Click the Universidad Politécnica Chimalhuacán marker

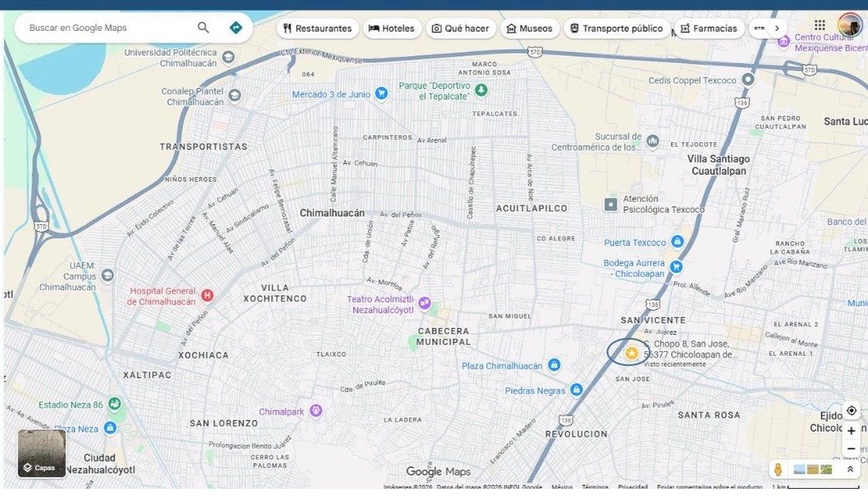click(228, 57)
